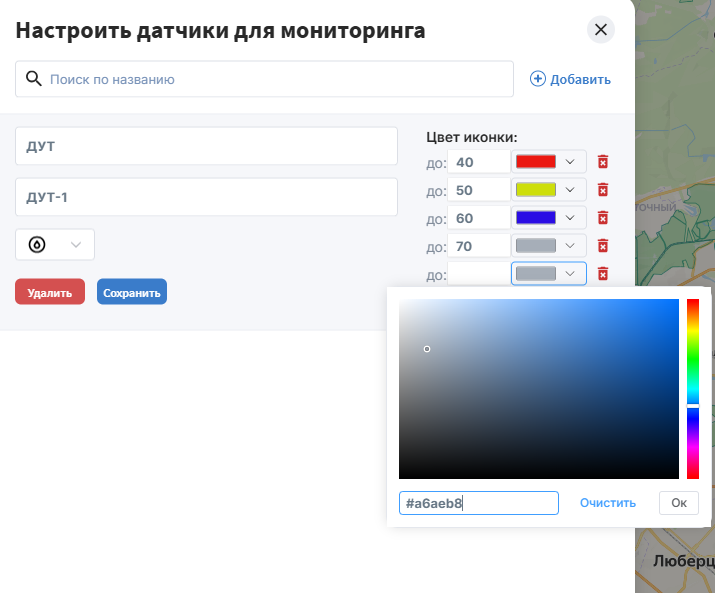
Task: Delete the threshold row 70
Action: [603, 246]
